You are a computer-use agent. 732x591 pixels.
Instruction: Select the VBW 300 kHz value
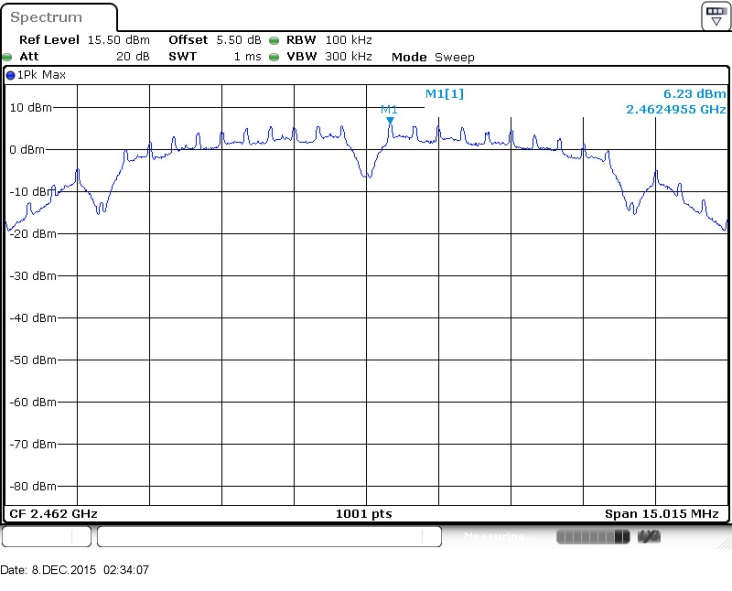pyautogui.click(x=348, y=56)
